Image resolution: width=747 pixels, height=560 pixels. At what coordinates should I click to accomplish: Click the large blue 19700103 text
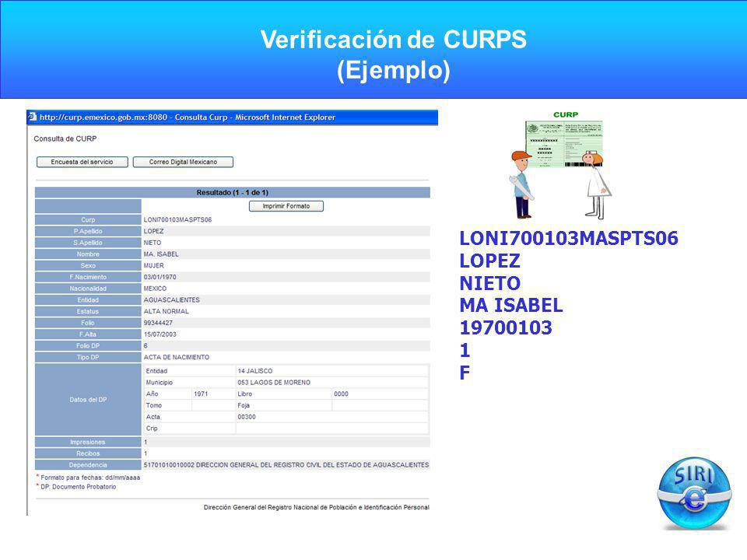click(x=506, y=327)
